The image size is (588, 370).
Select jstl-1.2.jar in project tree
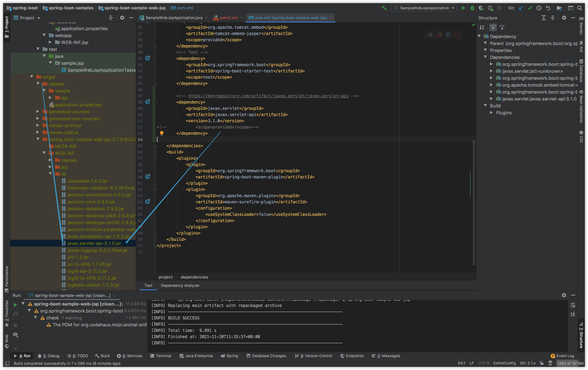[x=78, y=257]
